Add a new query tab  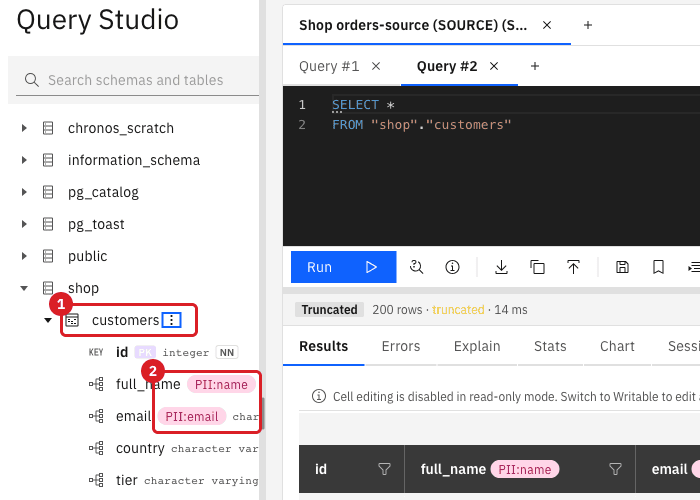pos(535,66)
